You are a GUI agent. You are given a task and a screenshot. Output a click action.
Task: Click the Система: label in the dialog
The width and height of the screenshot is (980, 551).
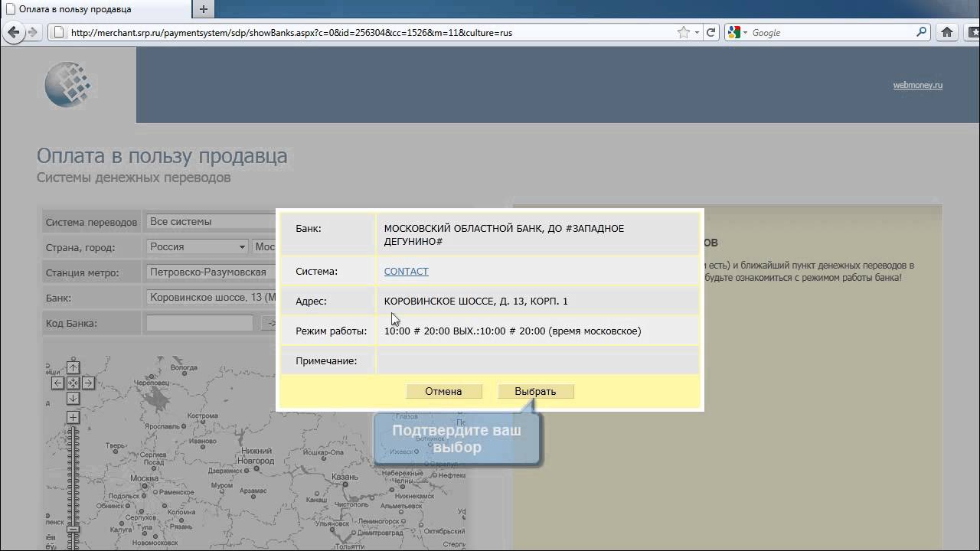(316, 271)
